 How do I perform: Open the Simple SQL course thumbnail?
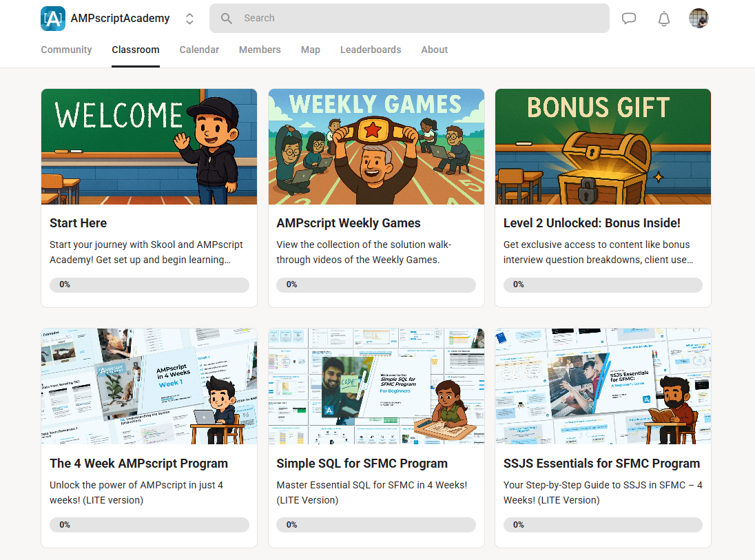pyautogui.click(x=377, y=386)
